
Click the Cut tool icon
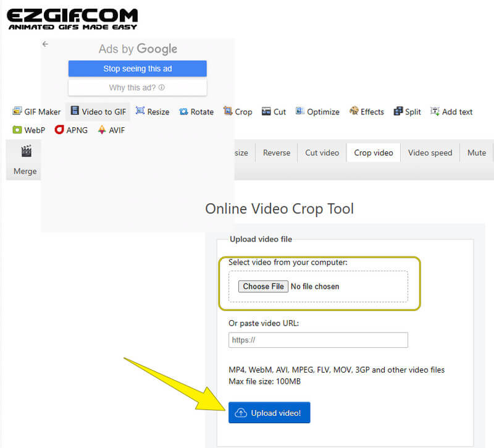(x=266, y=112)
